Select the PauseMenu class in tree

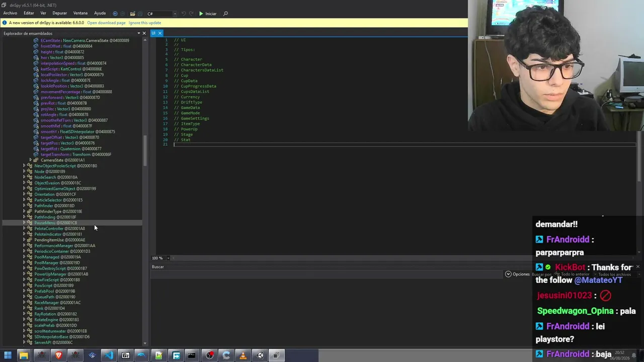(55, 223)
